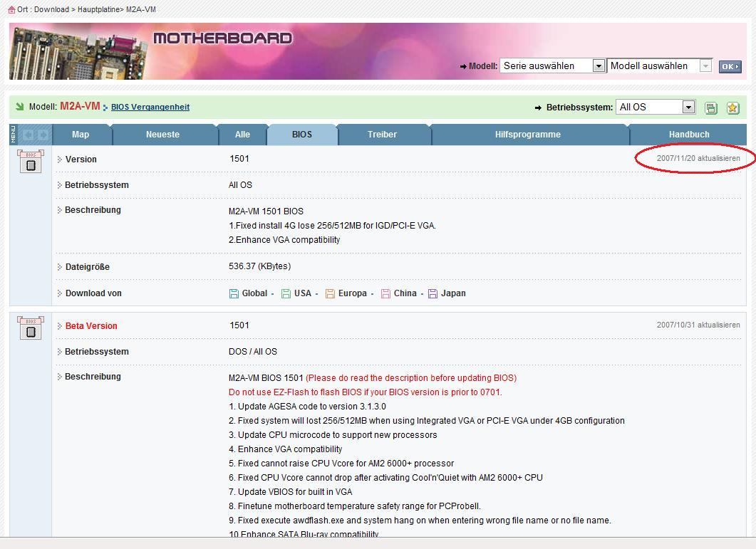Click the Update VBIOS for built in VGA line
Image resolution: width=756 pixels, height=549 pixels.
coord(290,491)
